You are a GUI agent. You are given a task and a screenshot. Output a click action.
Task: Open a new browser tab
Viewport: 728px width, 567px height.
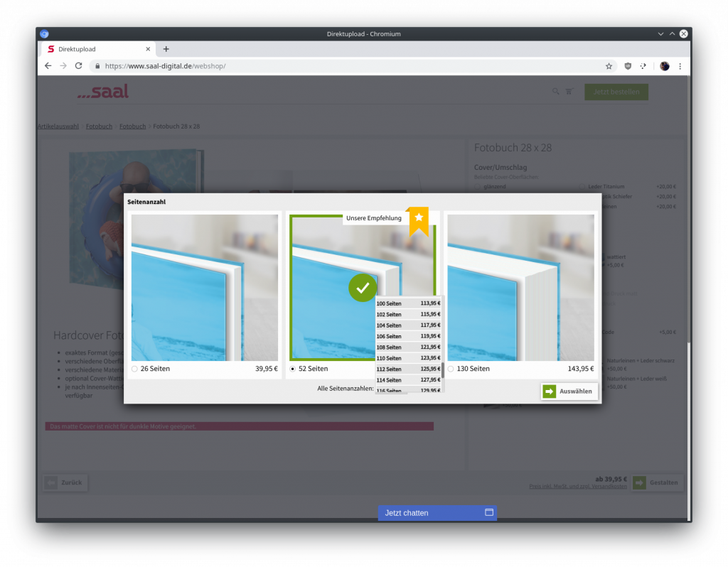166,49
